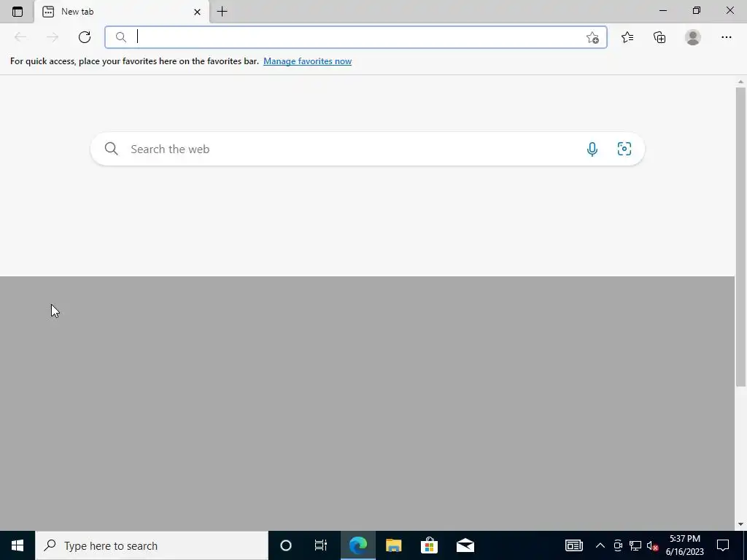Image resolution: width=747 pixels, height=560 pixels.
Task: Click the vertical scrollbar thumb
Action: click(740, 237)
